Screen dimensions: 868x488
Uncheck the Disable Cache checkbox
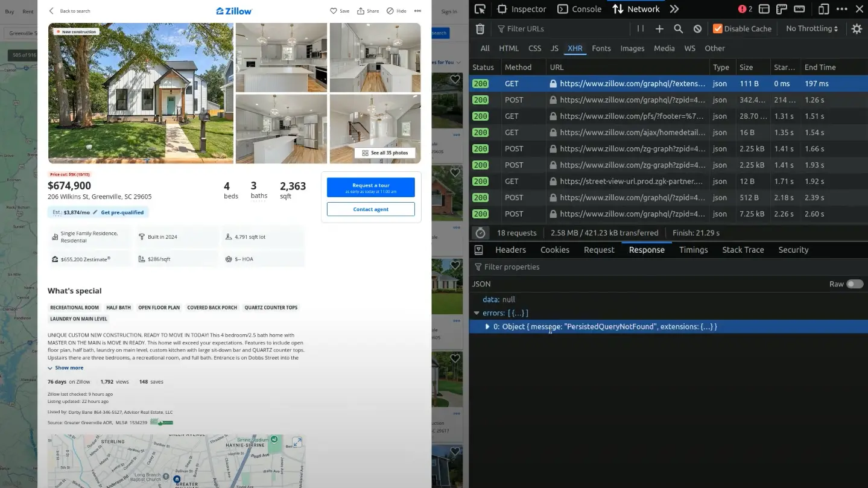(x=718, y=29)
